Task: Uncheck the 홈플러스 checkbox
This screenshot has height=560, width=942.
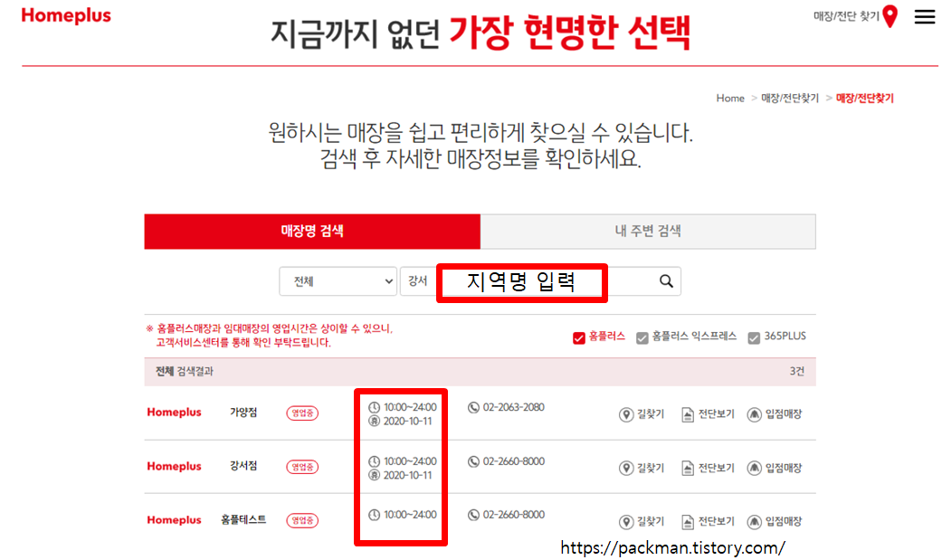Action: tap(578, 338)
